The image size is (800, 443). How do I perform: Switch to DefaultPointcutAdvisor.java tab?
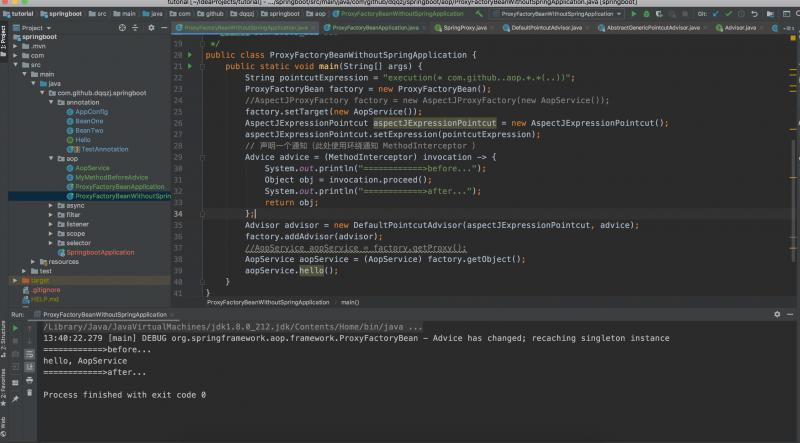[546, 28]
